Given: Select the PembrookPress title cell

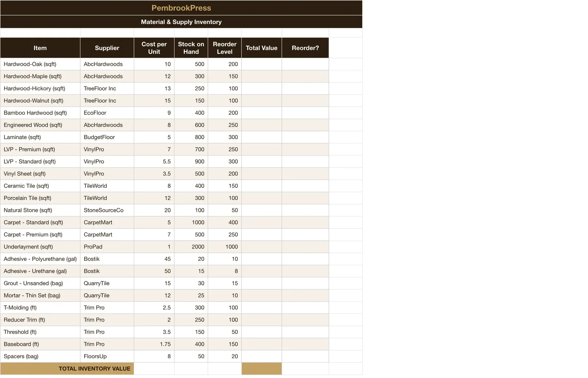Looking at the screenshot, I should pos(181,8).
